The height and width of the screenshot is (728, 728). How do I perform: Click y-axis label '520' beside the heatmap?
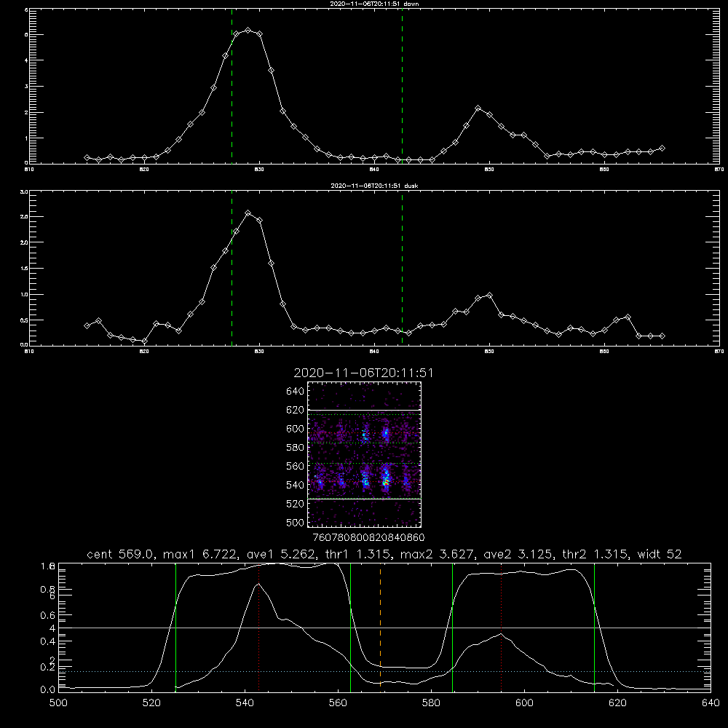[296, 504]
